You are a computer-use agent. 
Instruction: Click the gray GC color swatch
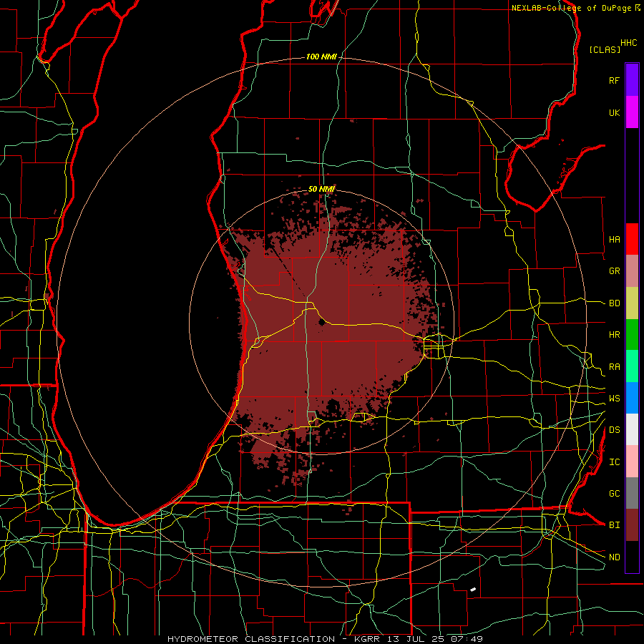[632, 493]
